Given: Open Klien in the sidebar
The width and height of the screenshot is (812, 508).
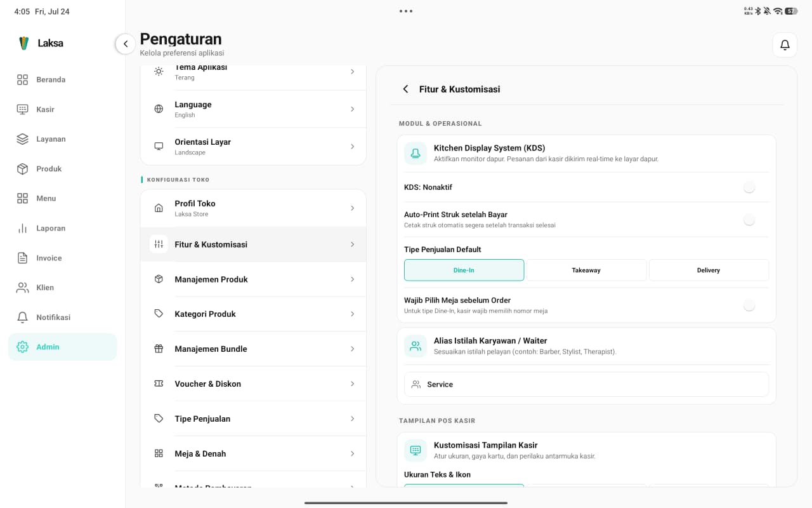Looking at the screenshot, I should pos(63,288).
